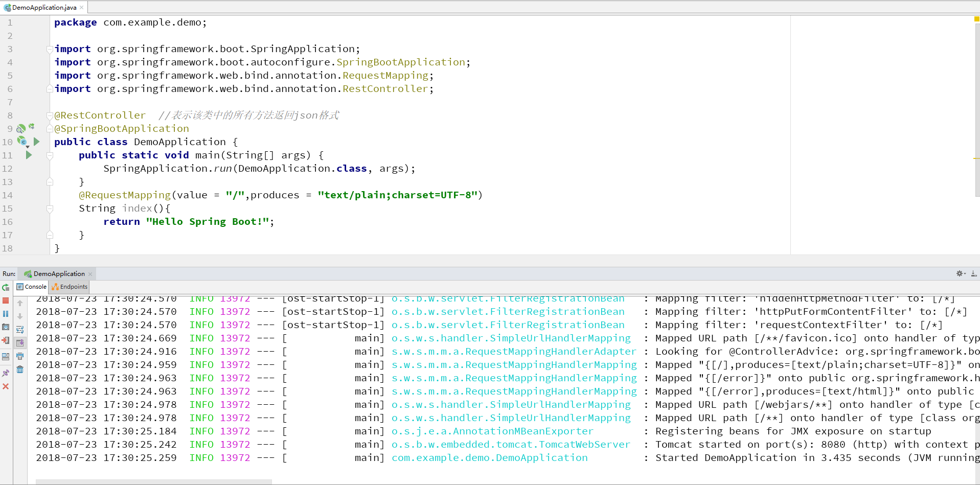980x485 pixels.
Task: Click the "text/plain;charset=UTF-8" string
Action: pos(398,195)
